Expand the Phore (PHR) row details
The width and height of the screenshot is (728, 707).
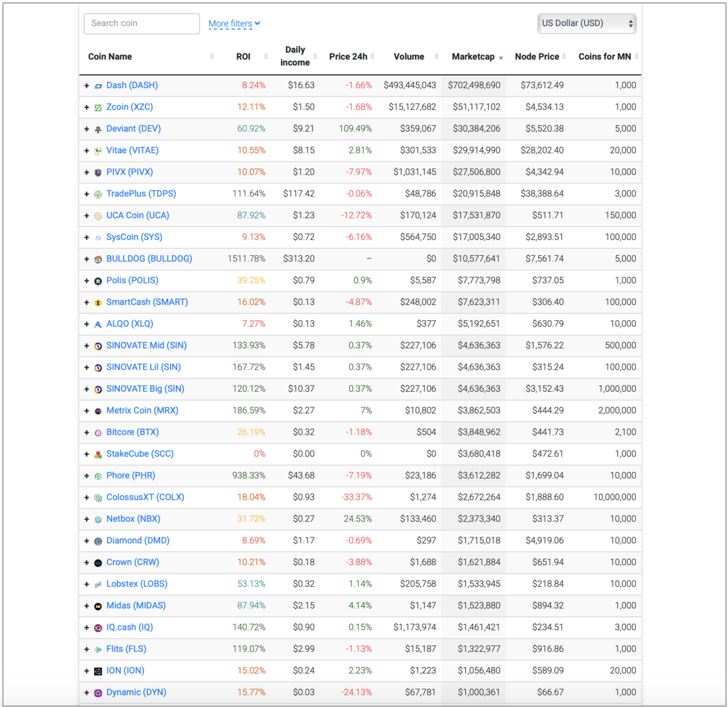[x=87, y=476]
